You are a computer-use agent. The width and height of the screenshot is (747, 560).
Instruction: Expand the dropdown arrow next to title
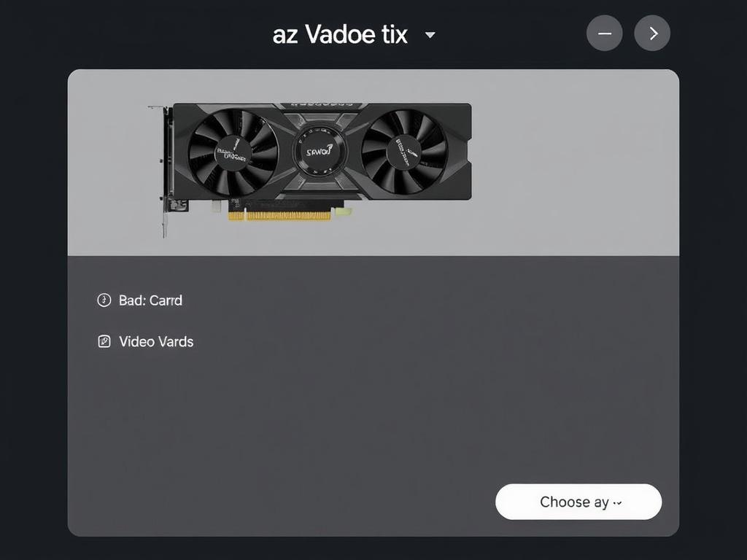430,35
